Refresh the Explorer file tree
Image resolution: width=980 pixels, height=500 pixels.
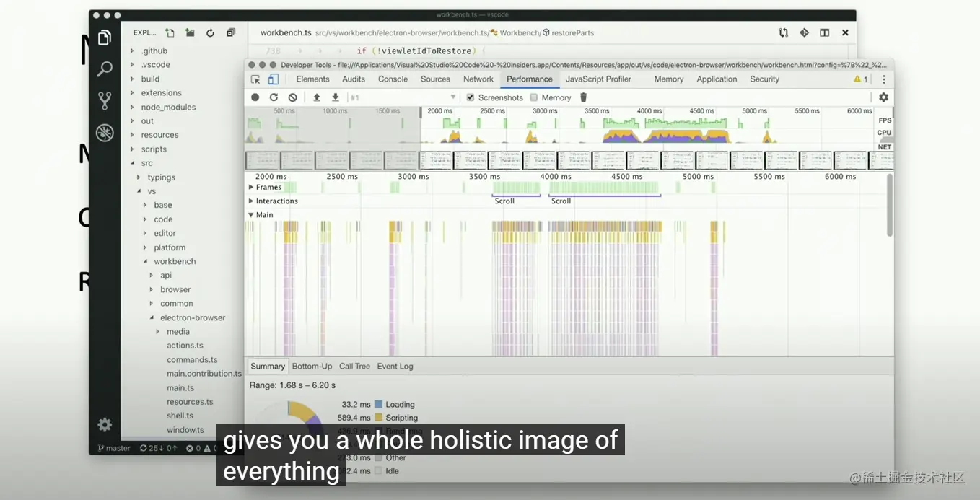[210, 32]
